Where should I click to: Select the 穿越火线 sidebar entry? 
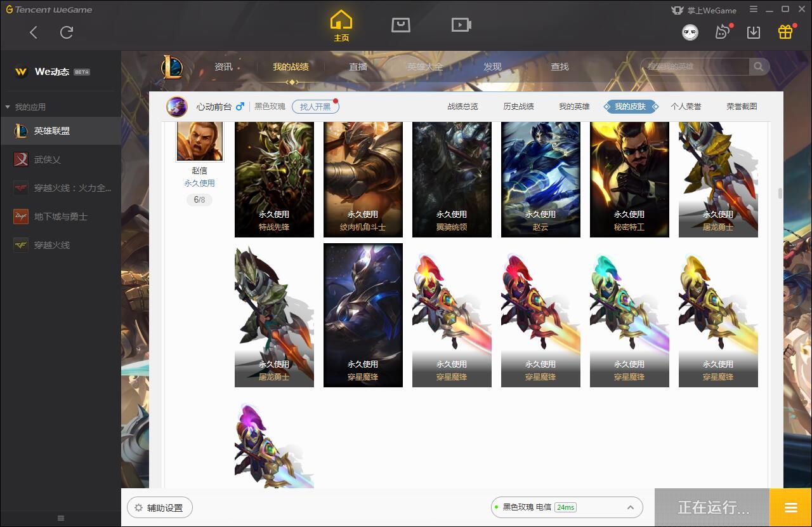coord(60,245)
